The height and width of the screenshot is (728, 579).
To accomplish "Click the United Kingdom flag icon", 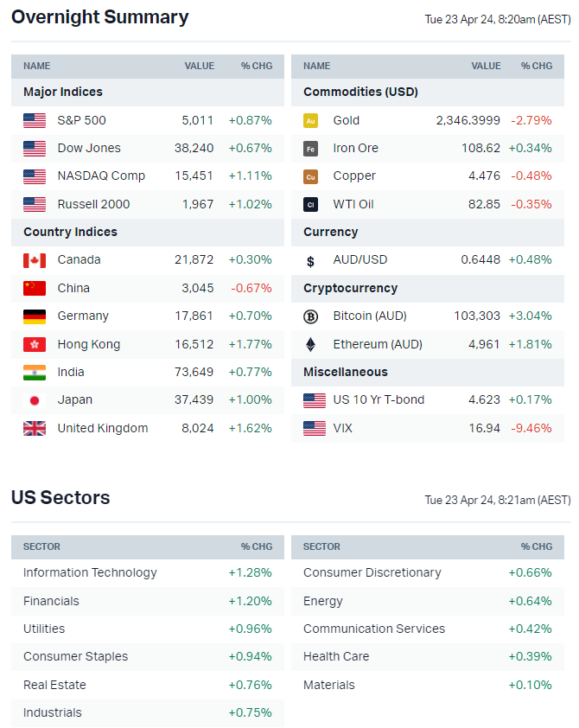I will [x=35, y=428].
